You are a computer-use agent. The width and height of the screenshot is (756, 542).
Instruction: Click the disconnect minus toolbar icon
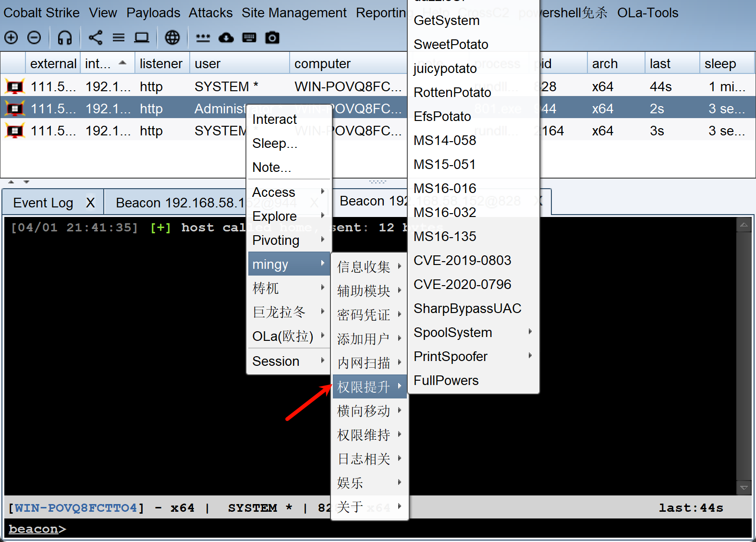[x=34, y=37]
